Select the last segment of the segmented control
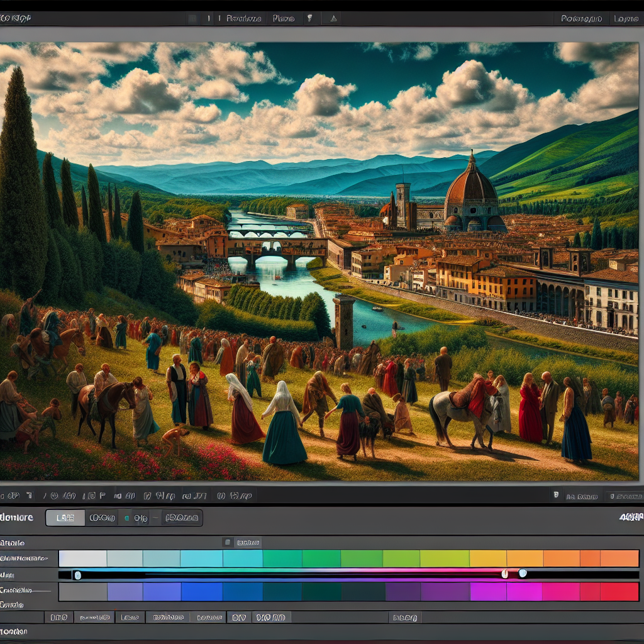644x644 pixels. click(182, 518)
